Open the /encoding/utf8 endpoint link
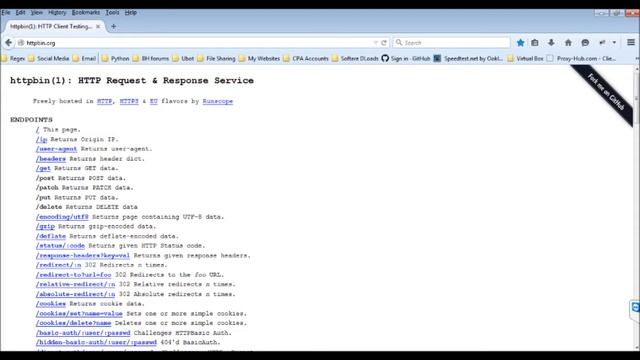 (x=62, y=217)
